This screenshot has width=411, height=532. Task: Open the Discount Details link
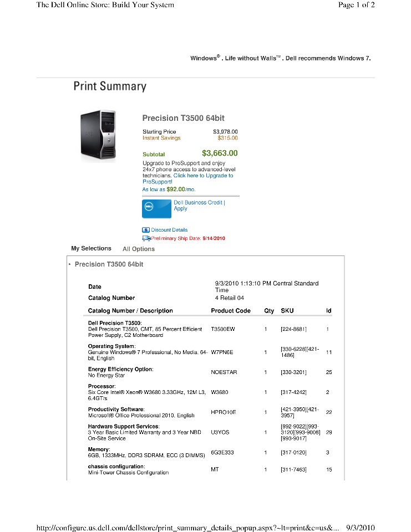click(x=169, y=229)
